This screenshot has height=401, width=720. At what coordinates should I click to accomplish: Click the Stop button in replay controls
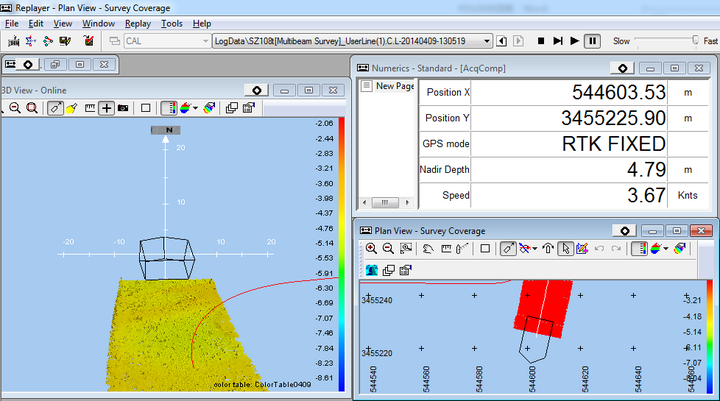tap(540, 41)
